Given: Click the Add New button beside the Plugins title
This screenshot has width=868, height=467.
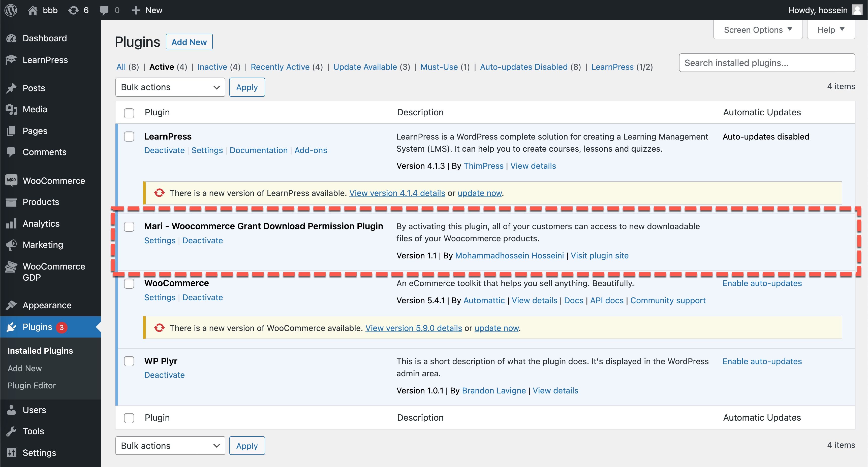Looking at the screenshot, I should click(189, 42).
